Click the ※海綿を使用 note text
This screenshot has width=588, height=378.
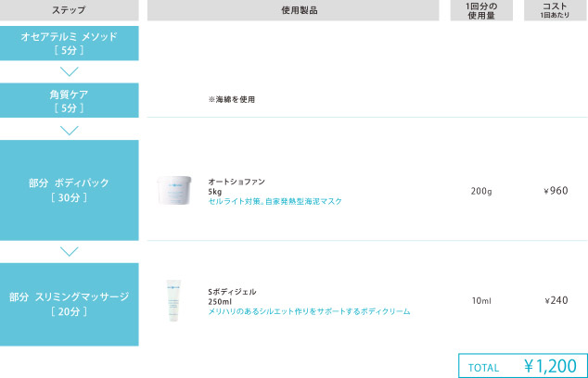pyautogui.click(x=231, y=98)
